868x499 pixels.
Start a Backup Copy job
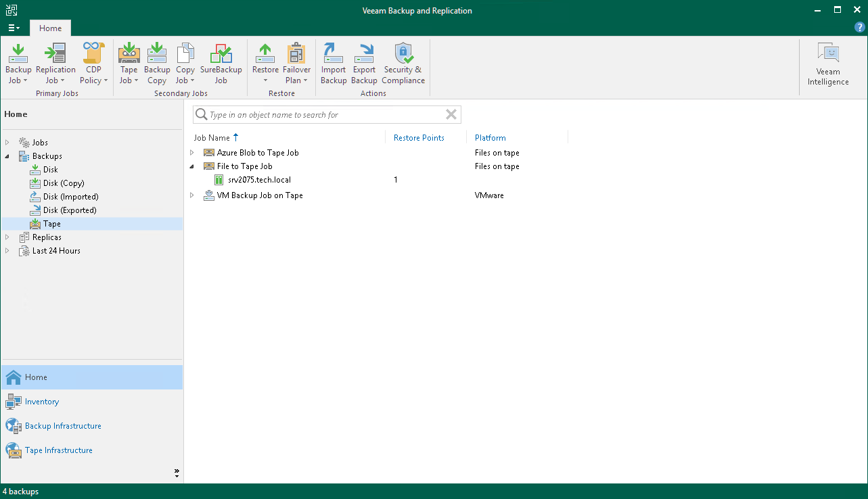tap(157, 64)
